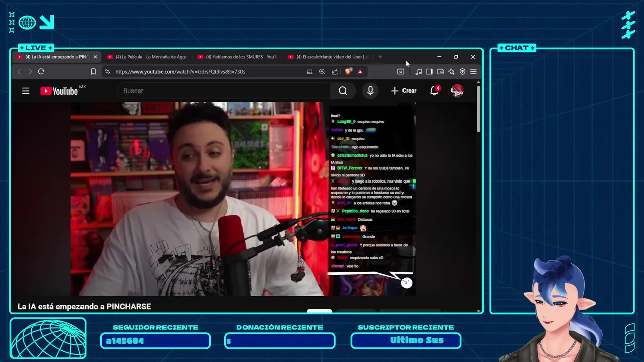Open the YouTube account avatar menu
Viewport: 644px width, 362px height.
[457, 91]
